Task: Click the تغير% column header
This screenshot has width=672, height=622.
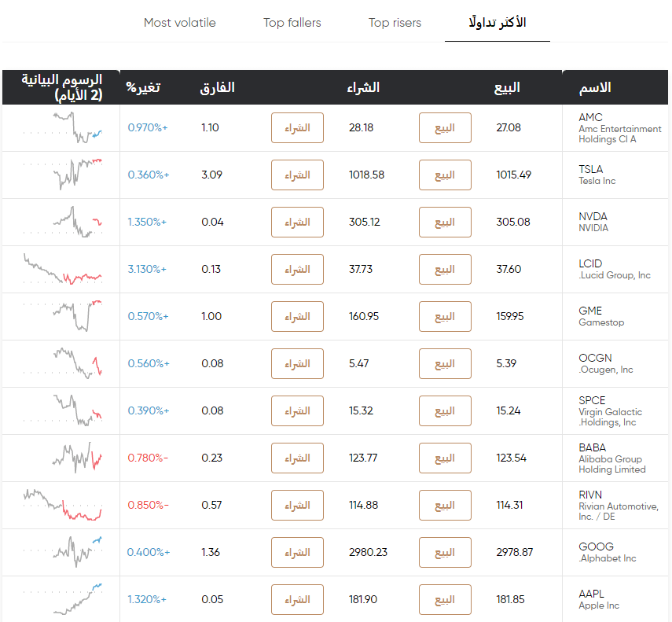Action: click(157, 87)
